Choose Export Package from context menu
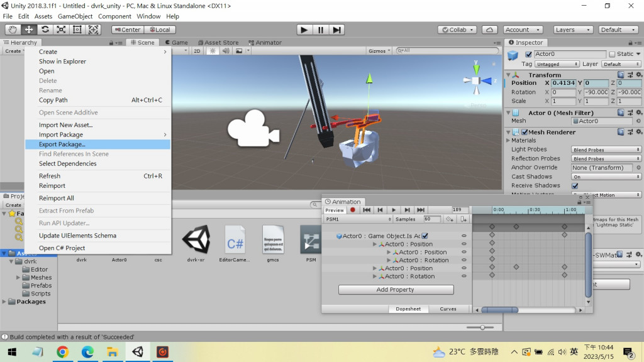Viewport: 644px width, 362px height. point(97,144)
